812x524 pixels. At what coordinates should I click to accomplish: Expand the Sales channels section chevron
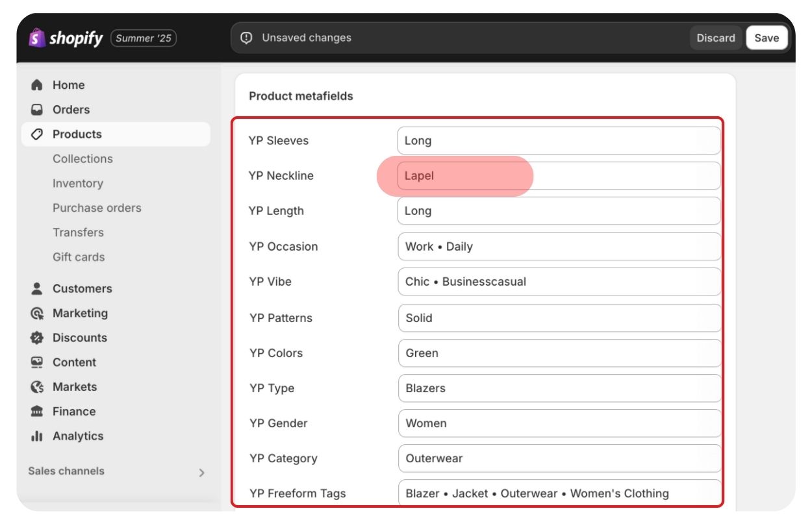click(201, 472)
